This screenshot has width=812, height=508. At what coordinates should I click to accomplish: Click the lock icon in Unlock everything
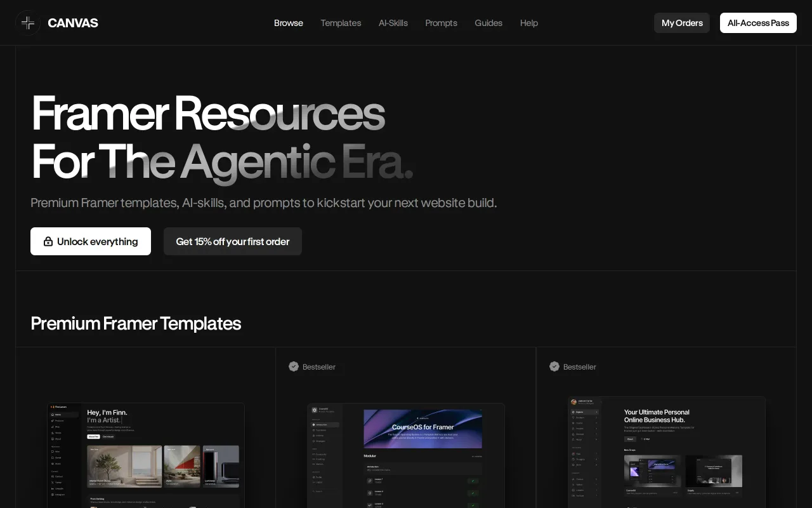pyautogui.click(x=48, y=241)
